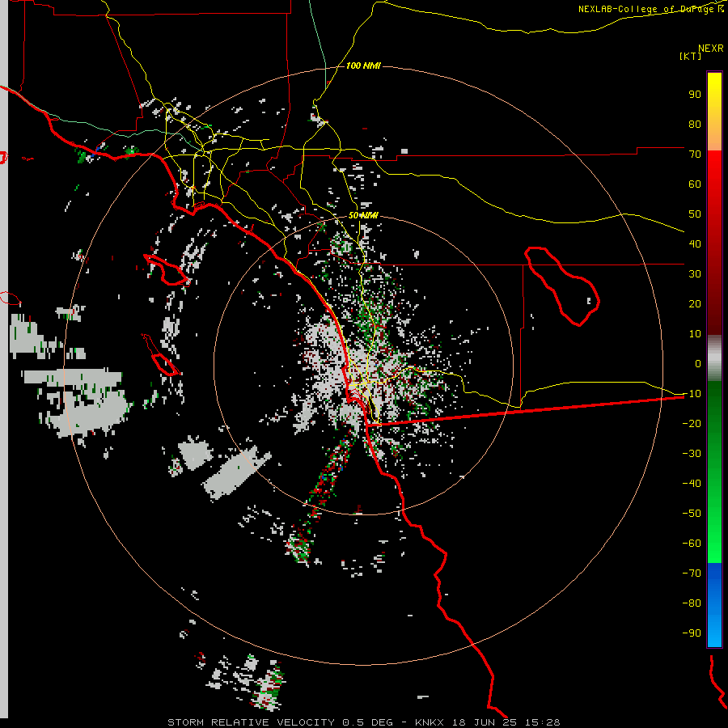728x728 pixels.
Task: Click the 80 value on velocity scale
Action: (x=695, y=125)
